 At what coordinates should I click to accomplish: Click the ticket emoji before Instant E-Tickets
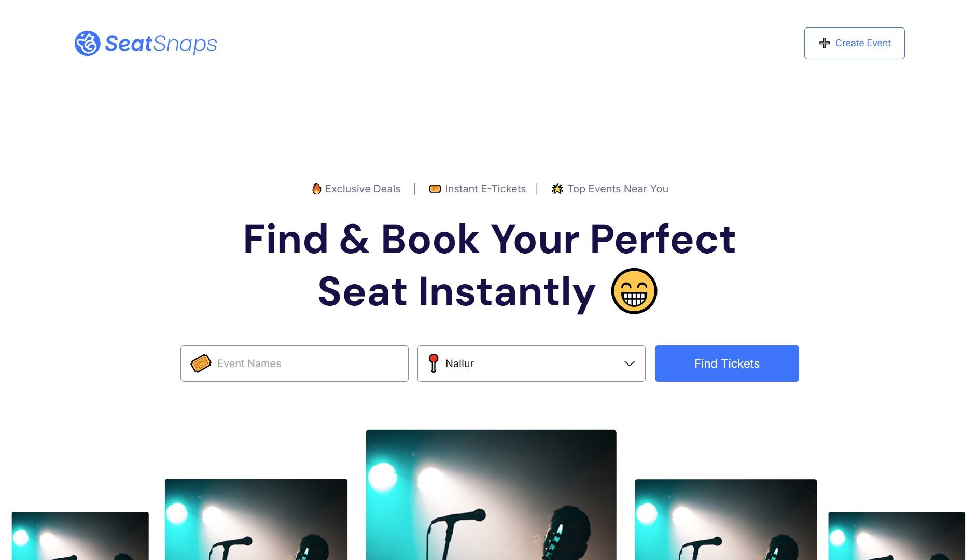435,189
